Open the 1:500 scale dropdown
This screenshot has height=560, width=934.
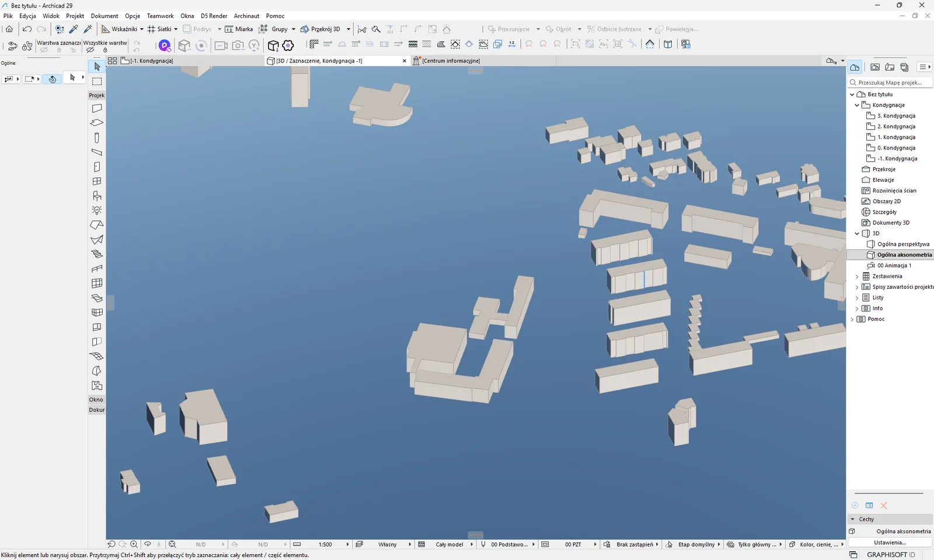pyautogui.click(x=347, y=544)
